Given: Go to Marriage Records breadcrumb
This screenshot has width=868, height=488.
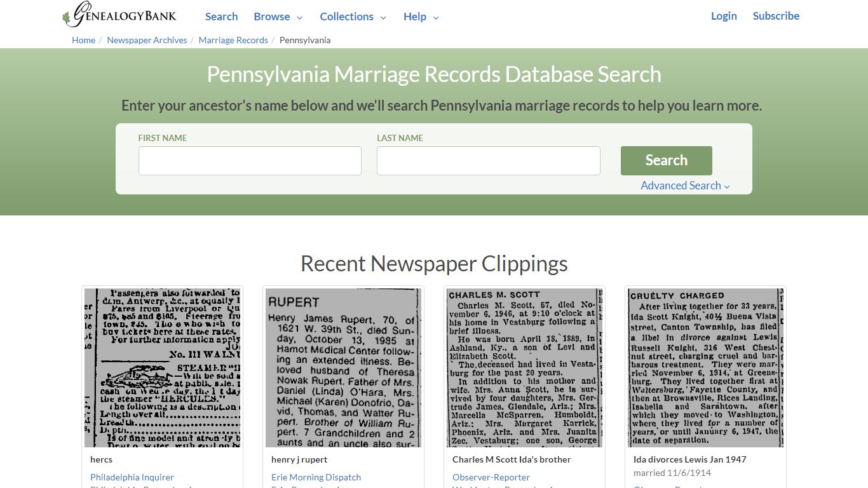Looking at the screenshot, I should tap(233, 40).
